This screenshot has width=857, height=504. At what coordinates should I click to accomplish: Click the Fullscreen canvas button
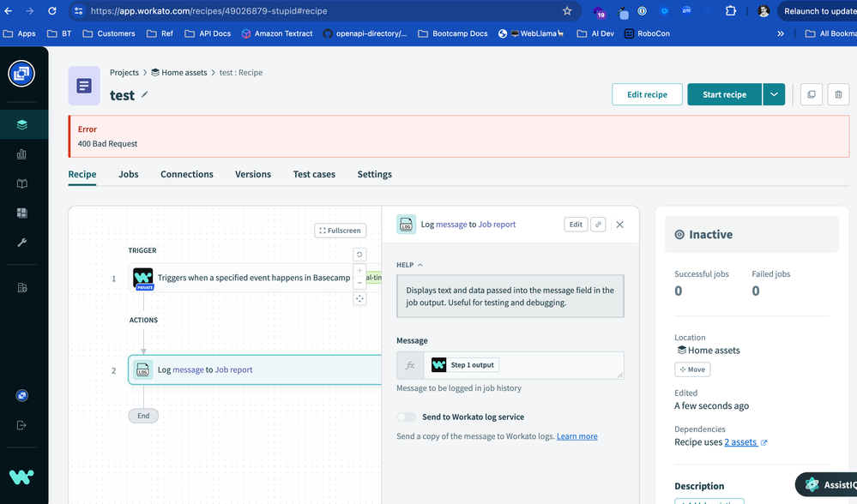(x=341, y=231)
